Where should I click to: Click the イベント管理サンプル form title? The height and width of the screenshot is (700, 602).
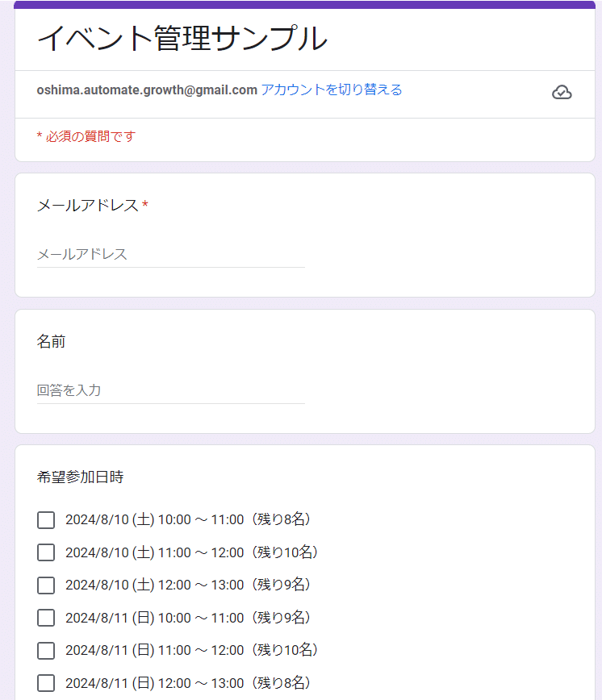click(182, 39)
